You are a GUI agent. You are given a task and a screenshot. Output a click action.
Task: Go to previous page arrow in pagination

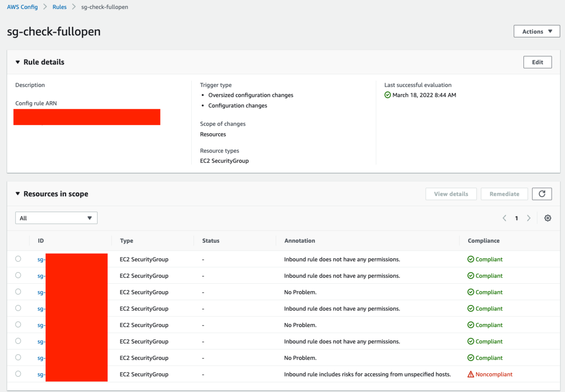click(505, 218)
